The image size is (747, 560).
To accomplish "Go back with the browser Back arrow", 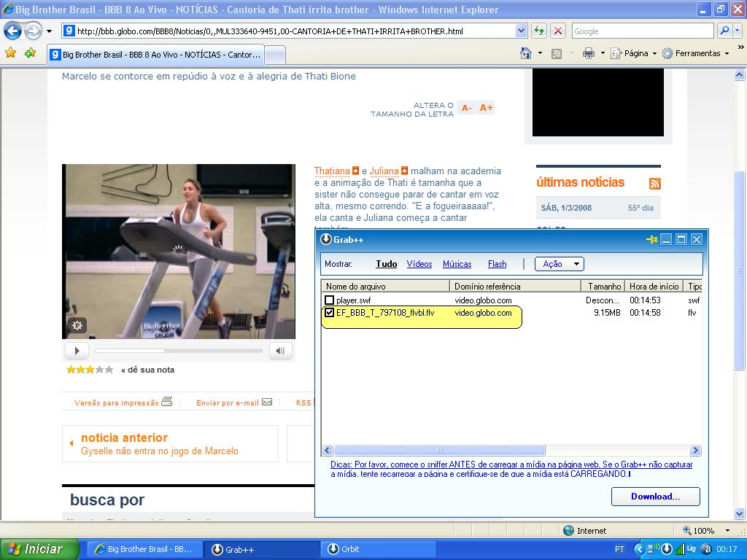I will [13, 31].
